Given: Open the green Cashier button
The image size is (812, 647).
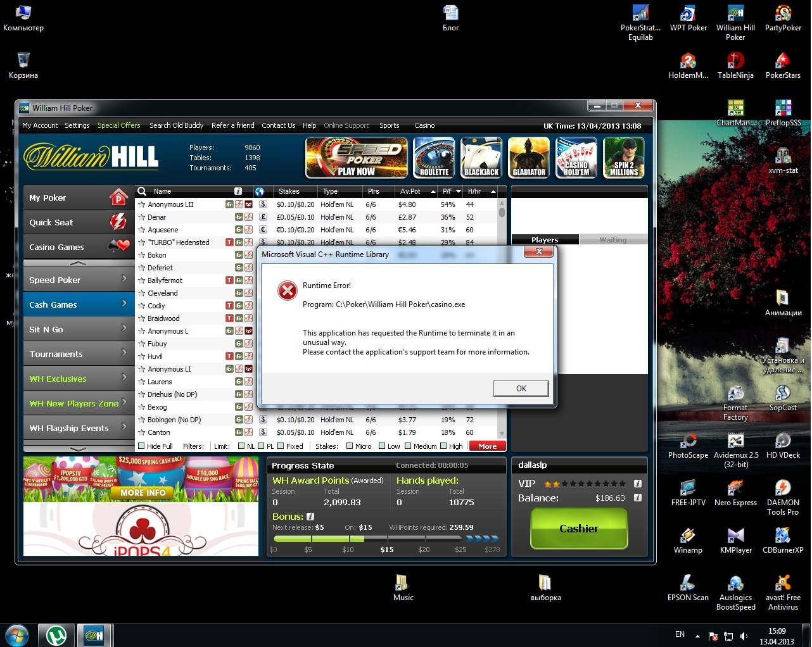Looking at the screenshot, I should click(x=579, y=529).
